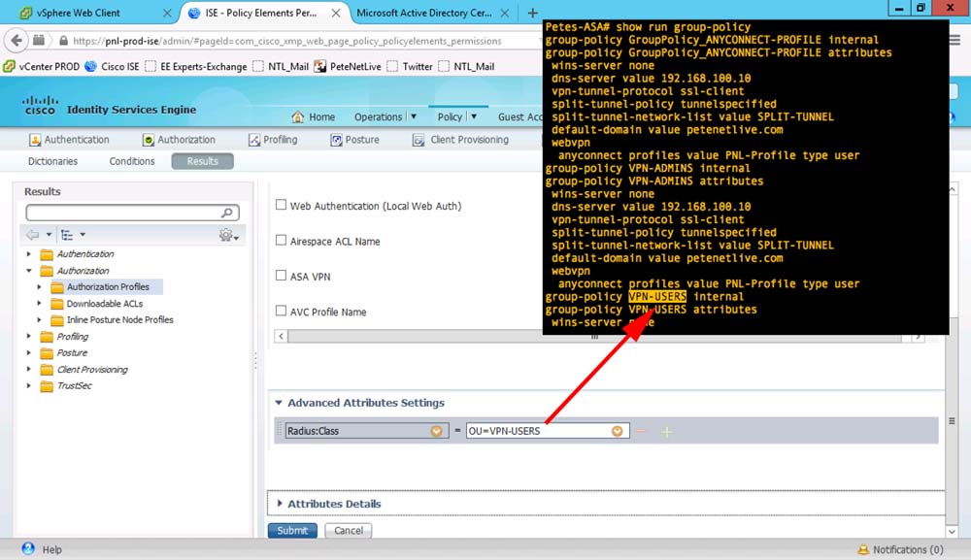Collapse Advanced Attributes Settings section
Viewport: 971px width, 560px height.
click(279, 403)
